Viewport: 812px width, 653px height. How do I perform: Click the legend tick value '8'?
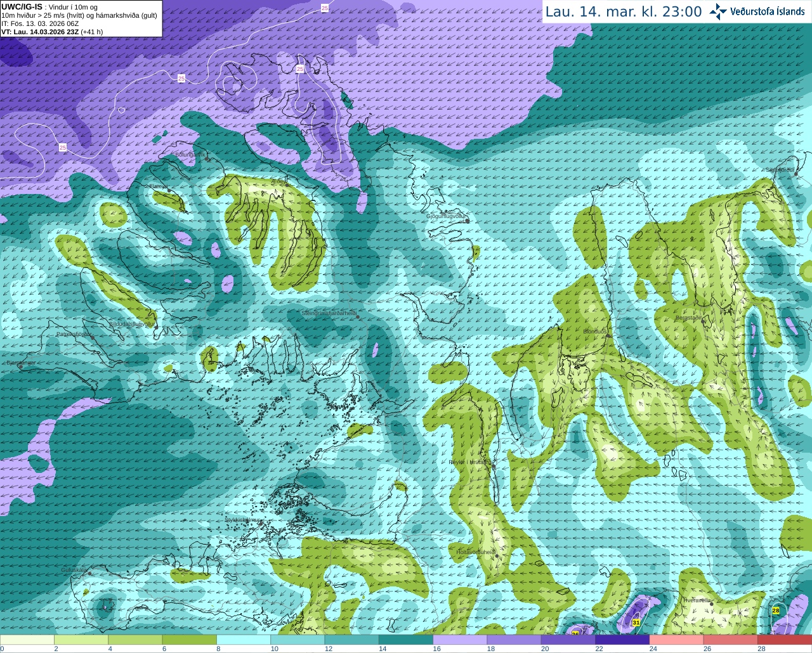(219, 649)
